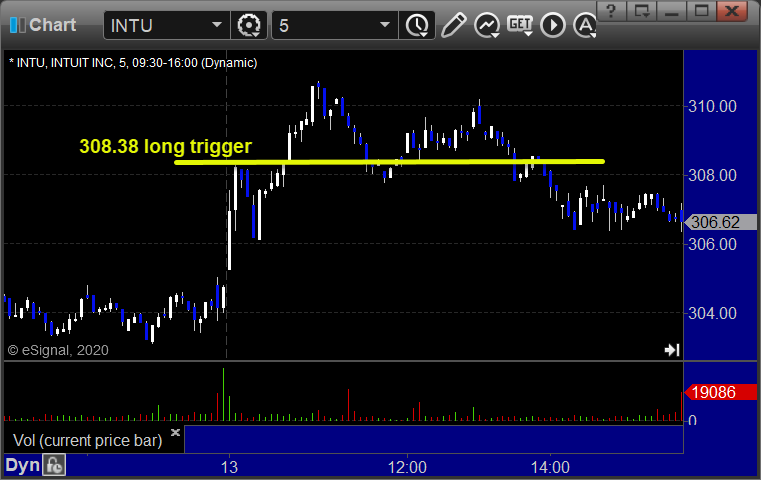Close the Vol study pane
The height and width of the screenshot is (480, 761).
click(175, 432)
